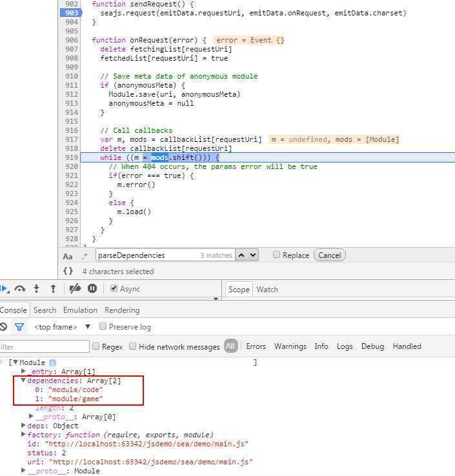Toggle the Async checkbox
The height and width of the screenshot is (476, 455).
click(x=114, y=288)
